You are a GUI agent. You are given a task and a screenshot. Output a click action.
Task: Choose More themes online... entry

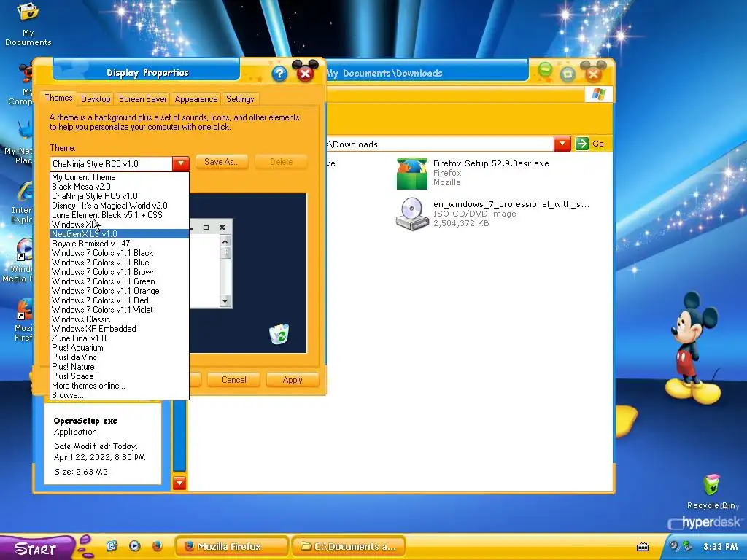[x=120, y=386]
